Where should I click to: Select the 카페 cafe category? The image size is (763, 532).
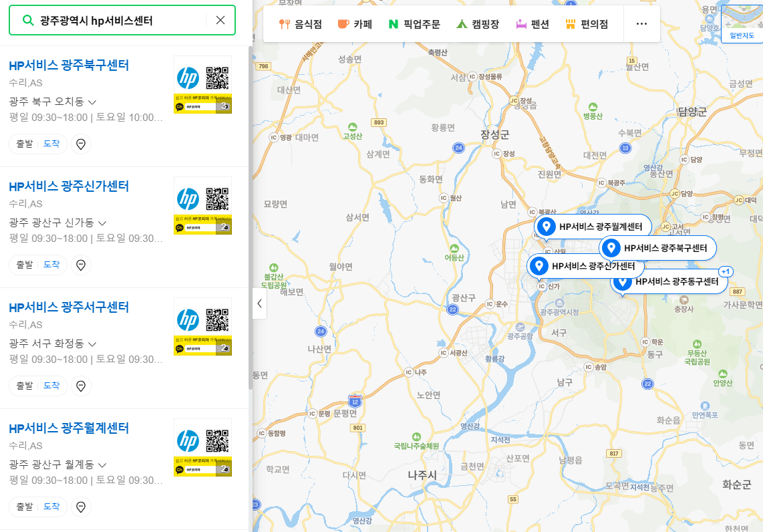click(355, 24)
